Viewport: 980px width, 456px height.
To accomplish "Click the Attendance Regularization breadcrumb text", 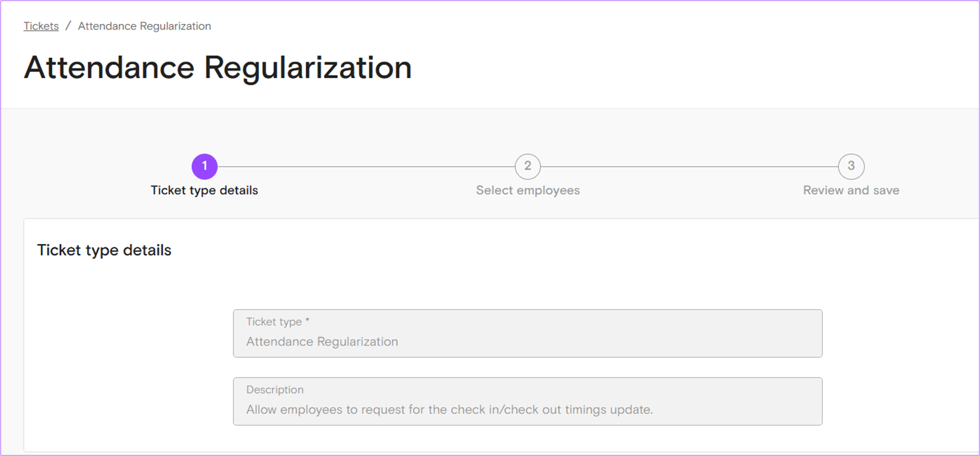I will (x=144, y=26).
